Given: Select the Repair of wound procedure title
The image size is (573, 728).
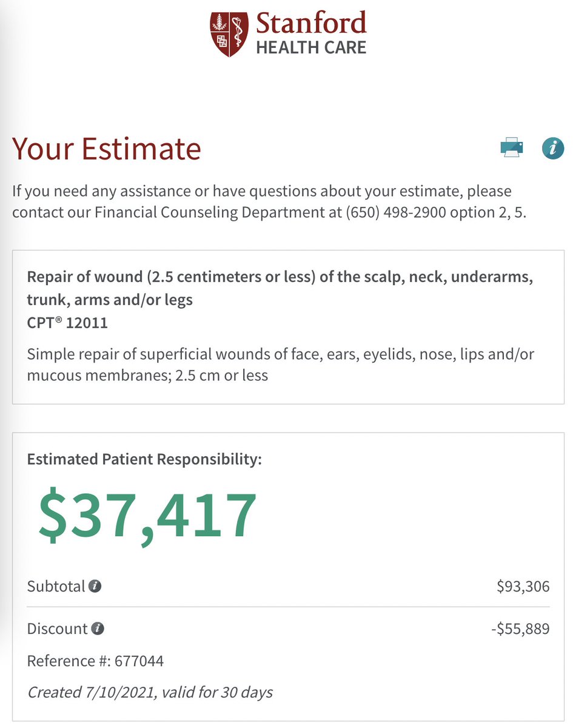Looking at the screenshot, I should point(279,289).
